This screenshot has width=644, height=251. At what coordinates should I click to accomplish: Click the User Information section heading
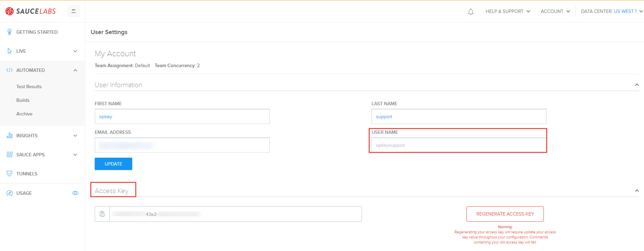pos(118,85)
